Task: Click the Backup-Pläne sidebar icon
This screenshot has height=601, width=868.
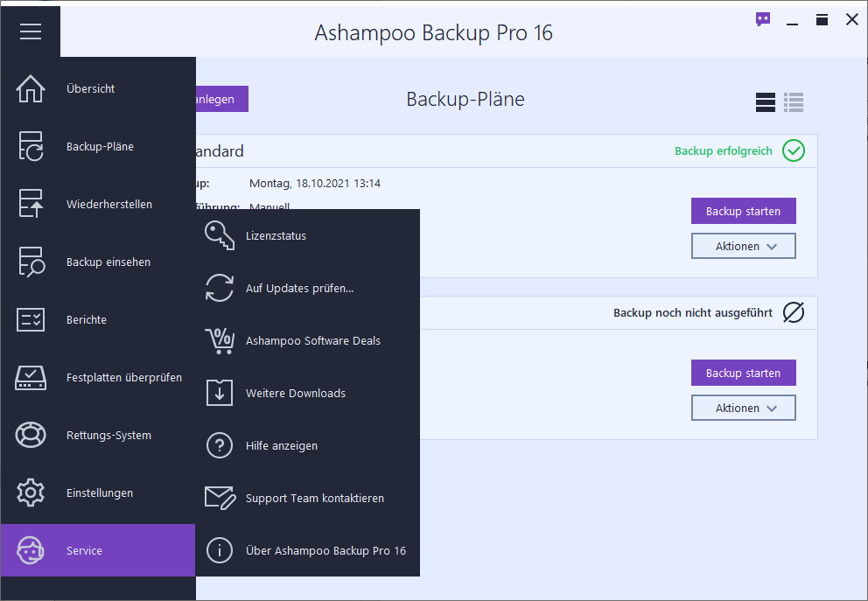Action: click(x=31, y=146)
